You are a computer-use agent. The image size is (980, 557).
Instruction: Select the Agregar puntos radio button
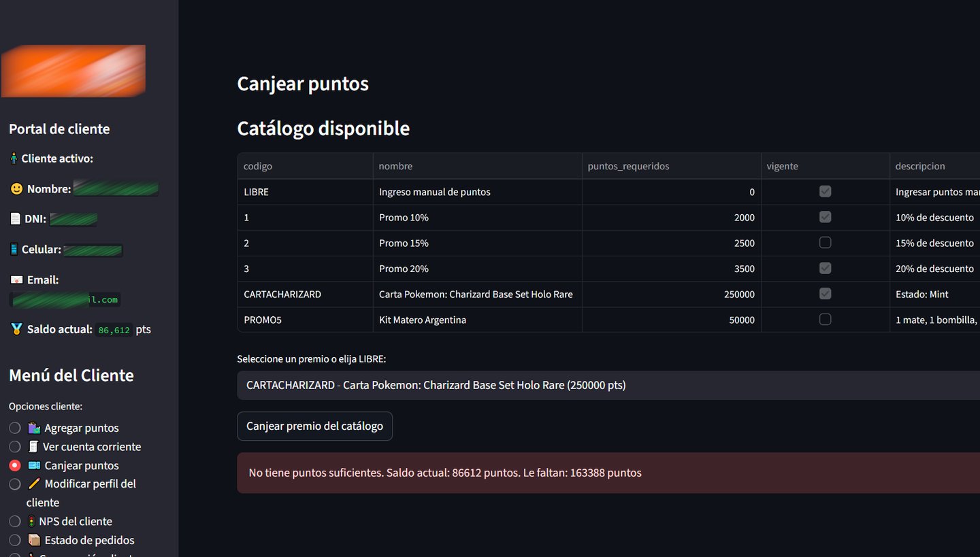14,428
